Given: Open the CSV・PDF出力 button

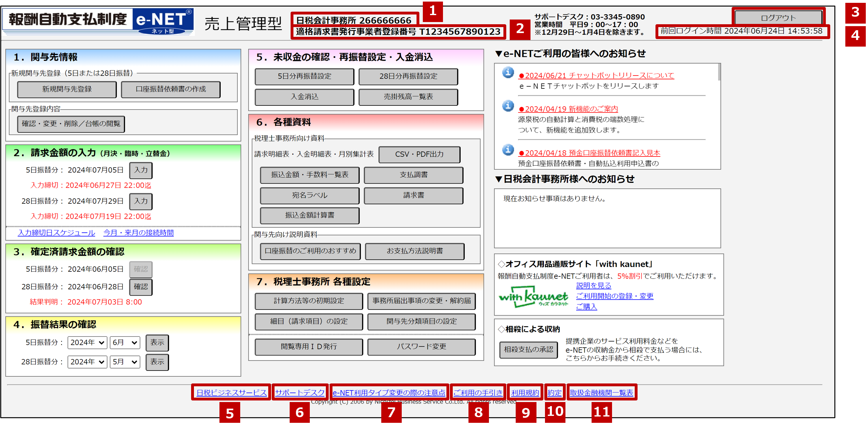Looking at the screenshot, I should 419,154.
